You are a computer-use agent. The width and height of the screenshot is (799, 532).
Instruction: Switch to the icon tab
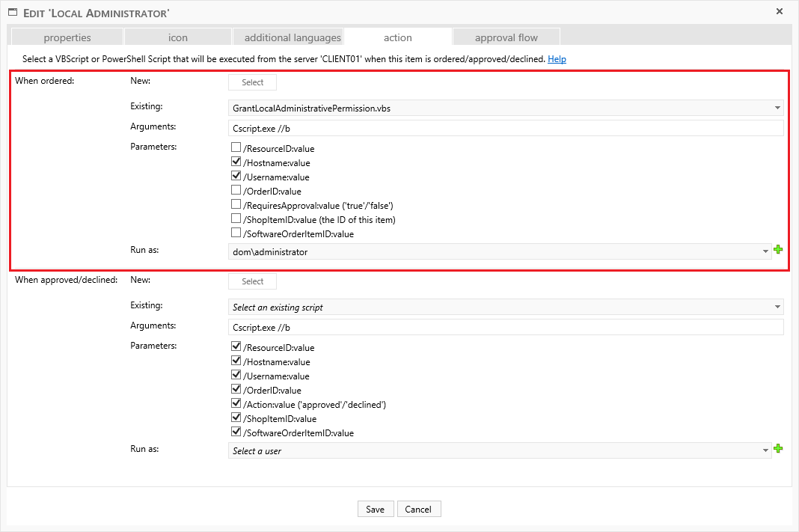178,37
